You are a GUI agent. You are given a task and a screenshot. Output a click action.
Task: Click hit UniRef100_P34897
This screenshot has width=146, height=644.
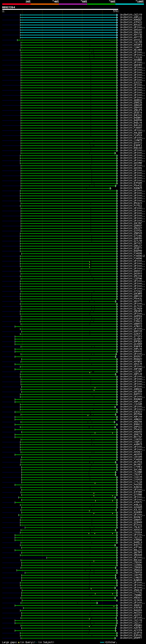131,128
